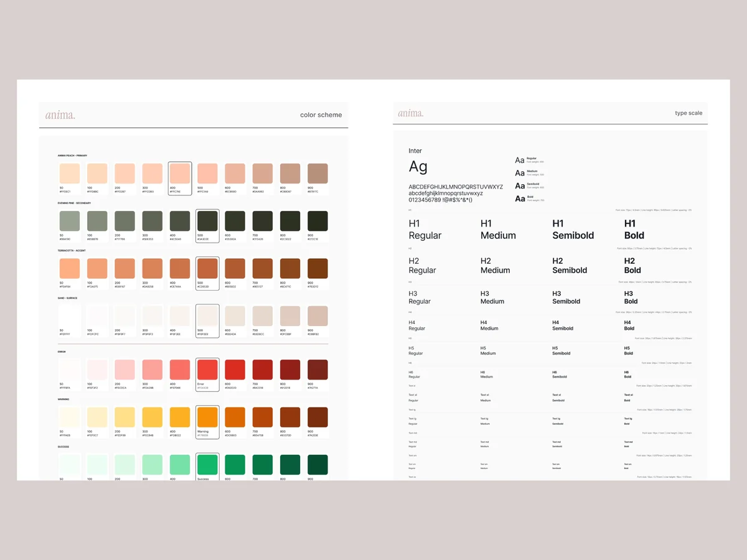The height and width of the screenshot is (560, 747).
Task: Select the Success 600 swatch
Action: pyautogui.click(x=235, y=465)
